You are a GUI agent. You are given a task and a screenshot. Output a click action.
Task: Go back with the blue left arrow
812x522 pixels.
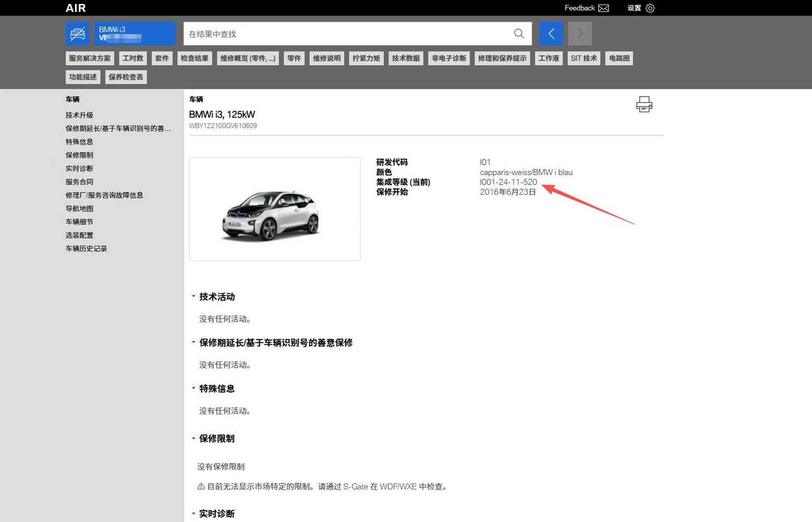click(551, 34)
